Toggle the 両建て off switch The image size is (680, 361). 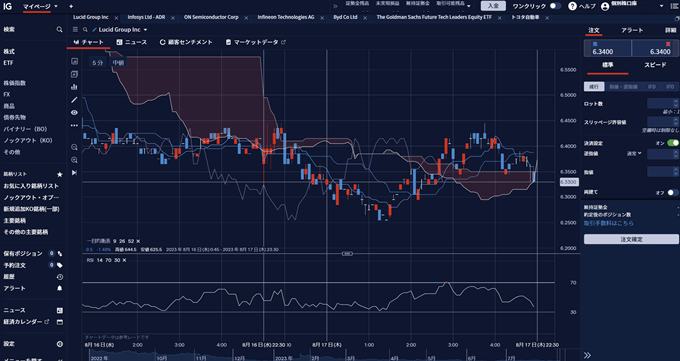[673, 192]
